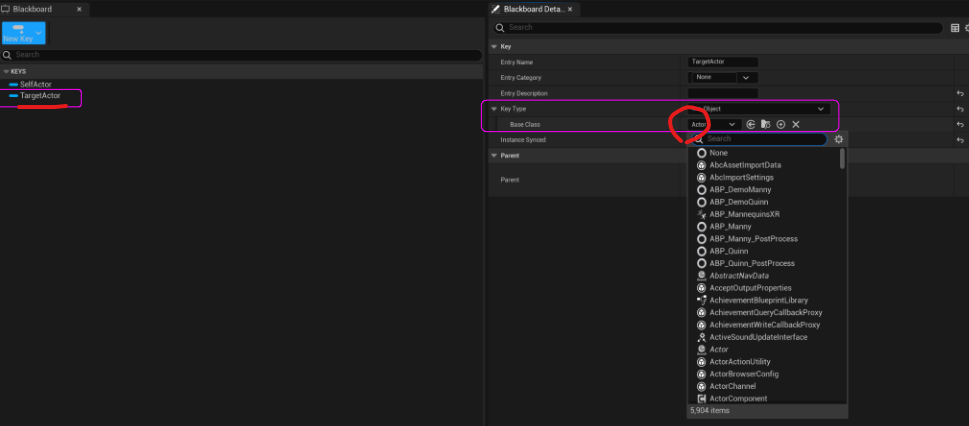Choose ABP_DemoQuinn class

739,202
